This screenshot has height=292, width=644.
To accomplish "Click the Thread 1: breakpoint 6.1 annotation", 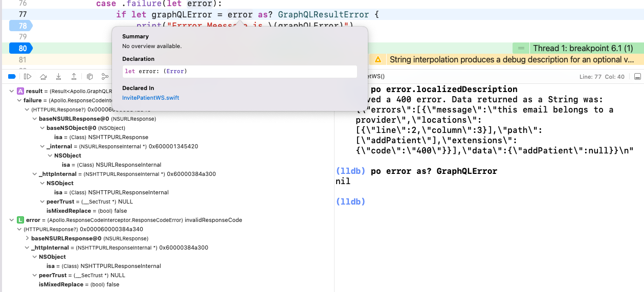I will point(583,49).
